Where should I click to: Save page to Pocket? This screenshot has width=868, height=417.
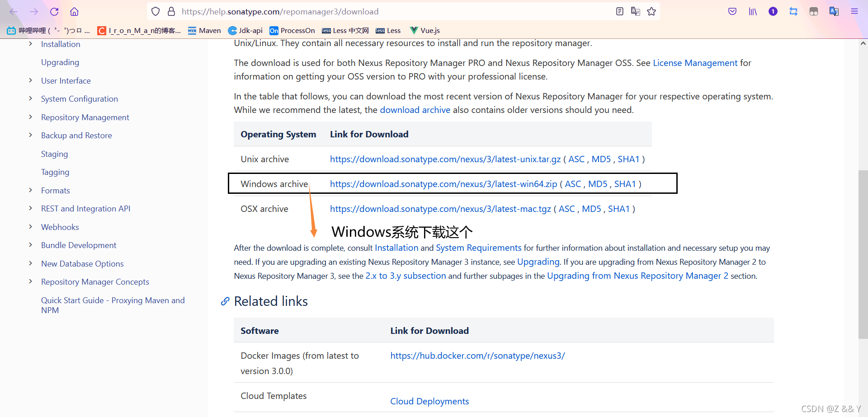[x=732, y=12]
